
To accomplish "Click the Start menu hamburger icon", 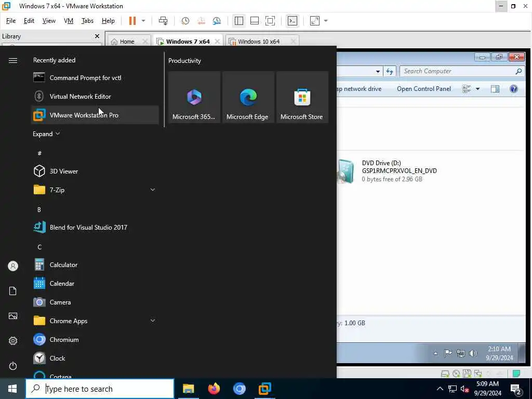I will point(13,60).
